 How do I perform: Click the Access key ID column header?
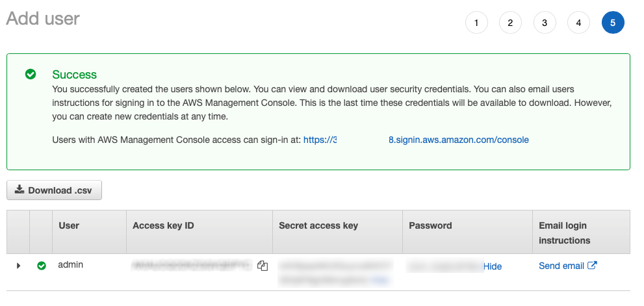point(163,225)
